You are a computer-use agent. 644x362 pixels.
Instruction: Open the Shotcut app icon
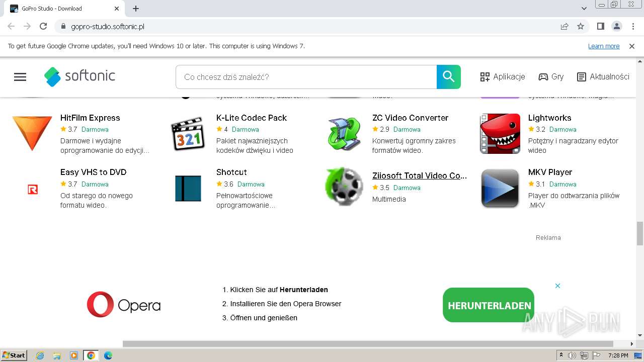[188, 188]
